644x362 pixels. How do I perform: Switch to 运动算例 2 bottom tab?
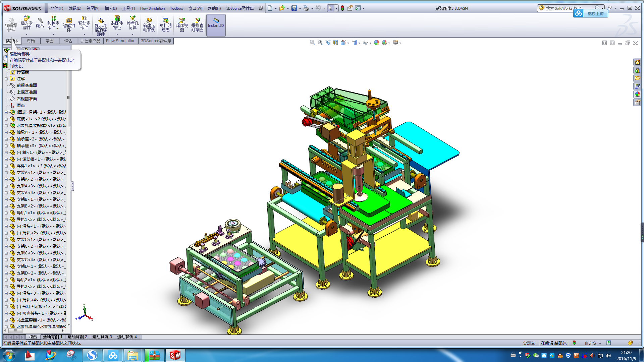[77, 337]
